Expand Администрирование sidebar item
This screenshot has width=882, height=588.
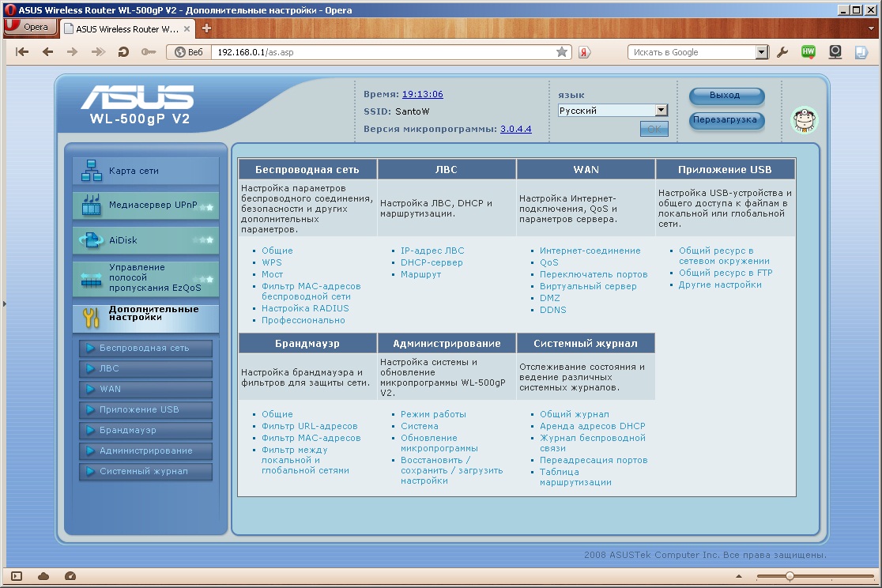[x=145, y=450]
